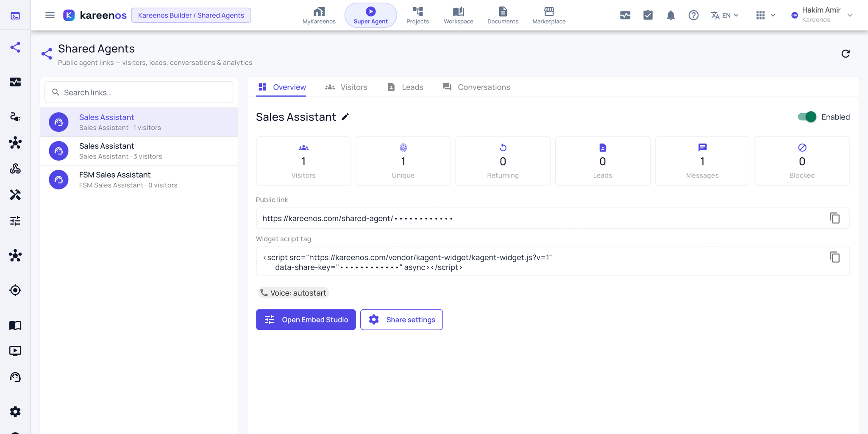Viewport: 868px width, 434px height.
Task: Click the Unique stat card
Action: coord(403,161)
